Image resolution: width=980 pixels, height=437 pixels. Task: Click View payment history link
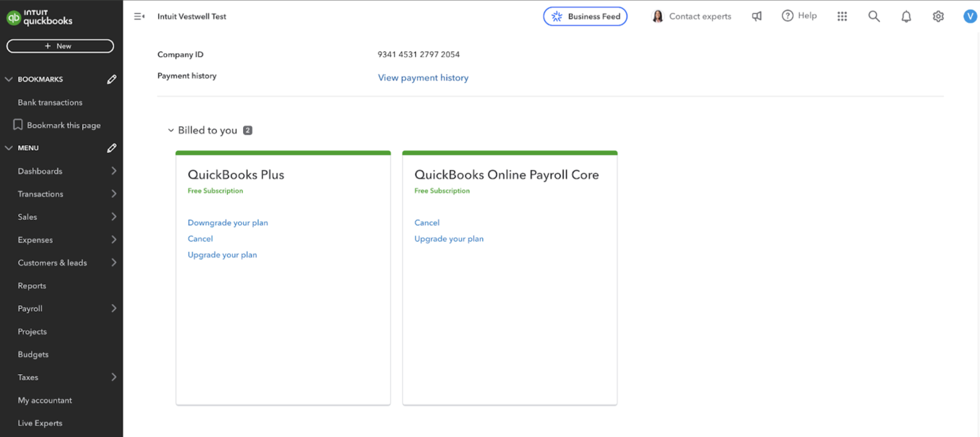423,78
